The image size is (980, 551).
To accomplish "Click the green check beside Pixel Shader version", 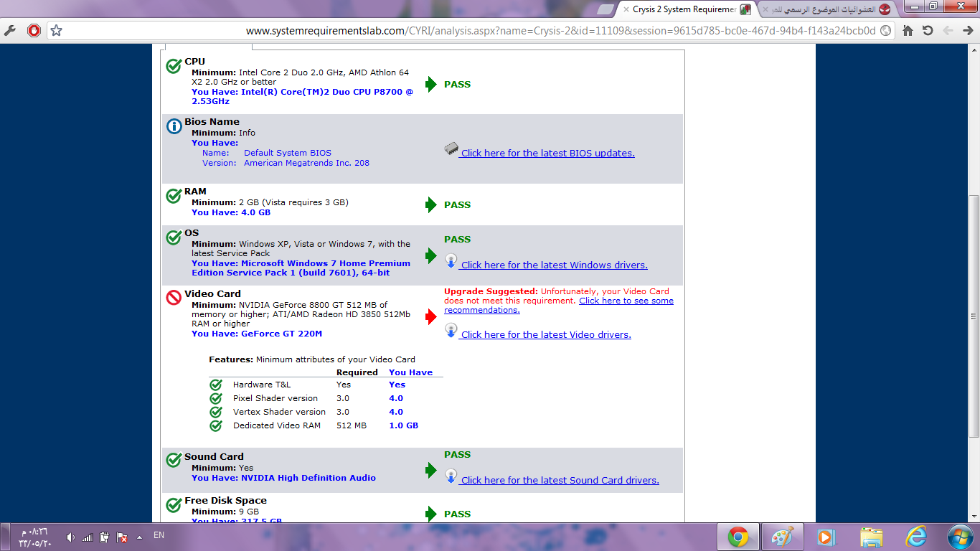I will click(x=216, y=398).
